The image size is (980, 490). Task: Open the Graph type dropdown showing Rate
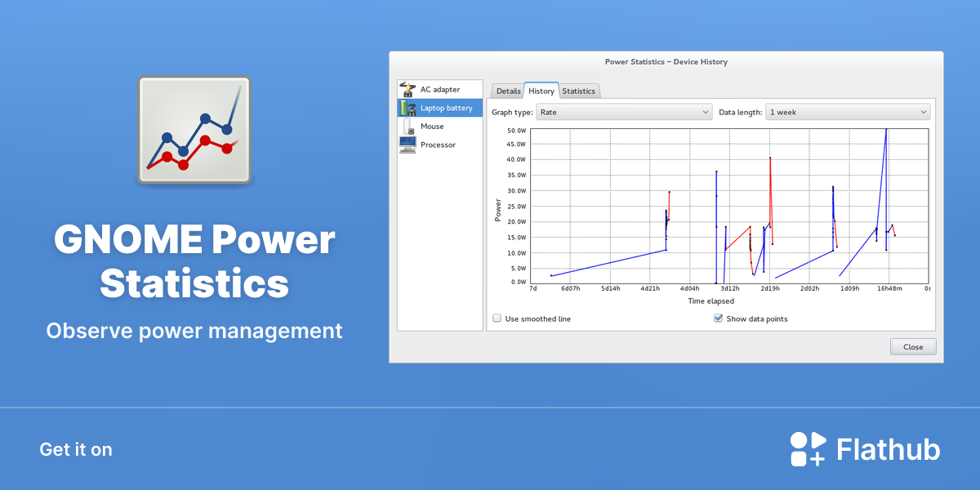pos(624,112)
